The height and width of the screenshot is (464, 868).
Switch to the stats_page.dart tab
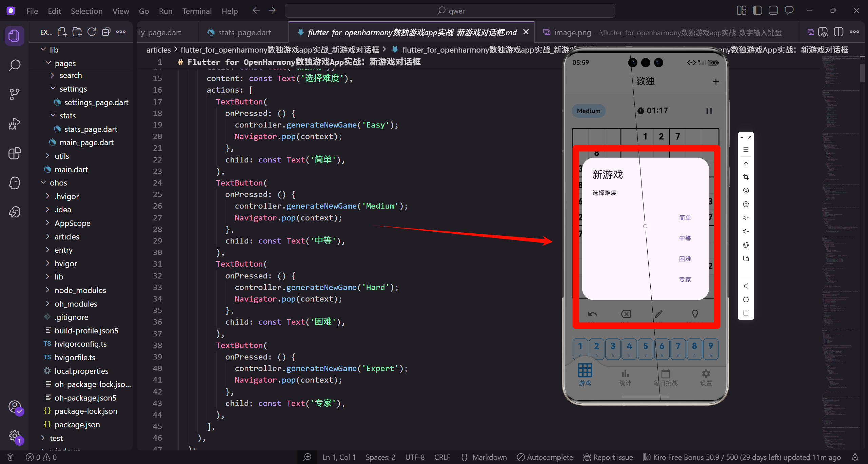tap(244, 33)
